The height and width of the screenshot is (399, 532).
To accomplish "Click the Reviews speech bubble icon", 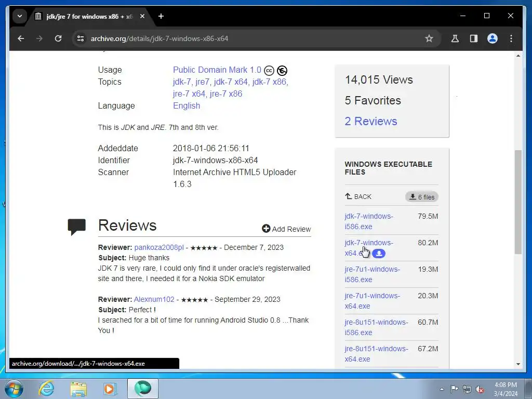I will [x=77, y=227].
